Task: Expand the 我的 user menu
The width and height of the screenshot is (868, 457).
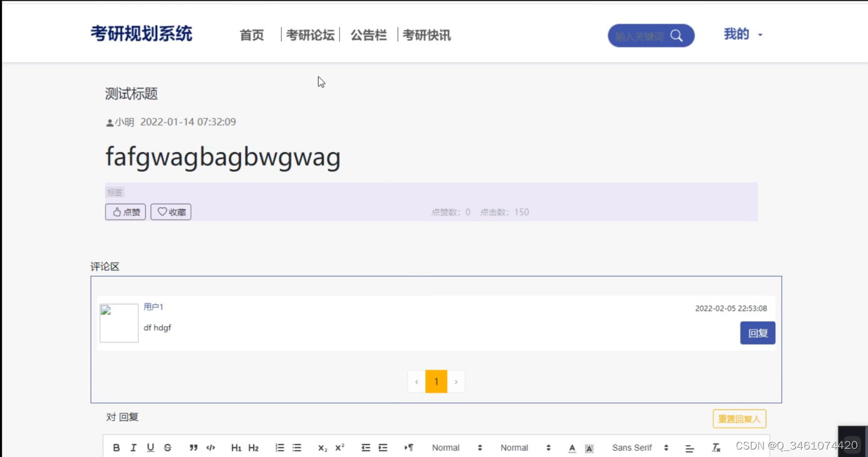Action: (743, 34)
